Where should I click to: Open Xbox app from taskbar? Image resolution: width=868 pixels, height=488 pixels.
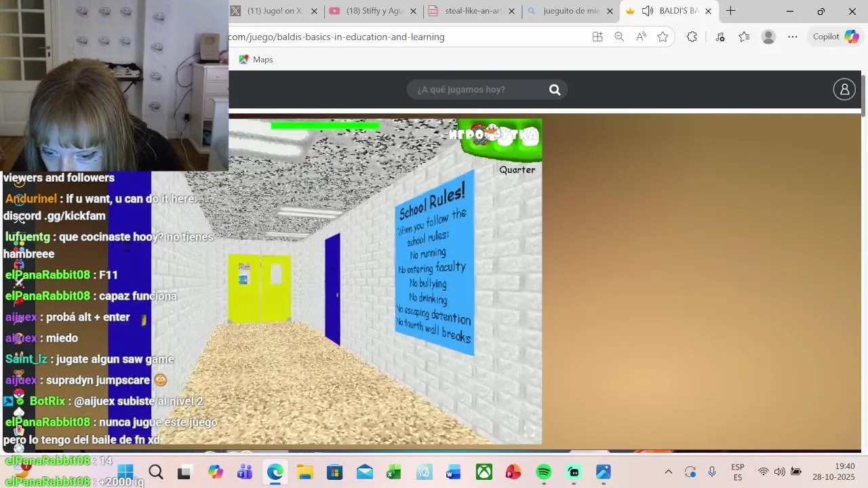(484, 472)
